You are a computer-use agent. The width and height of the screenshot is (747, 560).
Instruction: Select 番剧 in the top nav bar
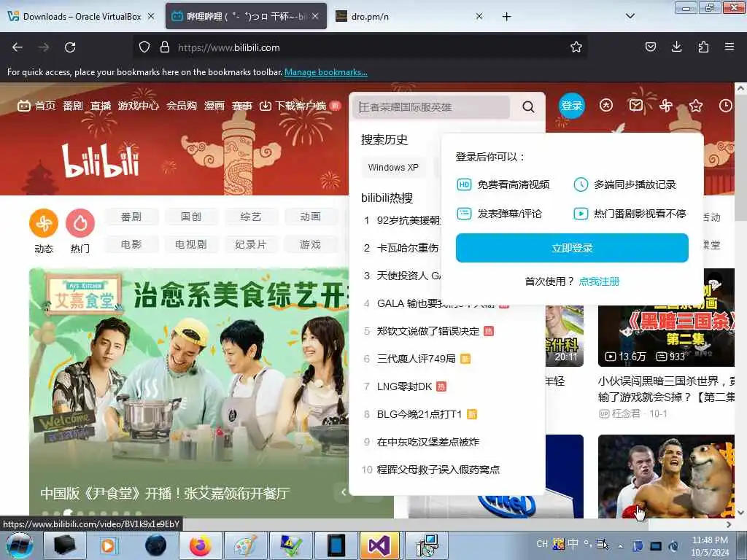pyautogui.click(x=73, y=106)
